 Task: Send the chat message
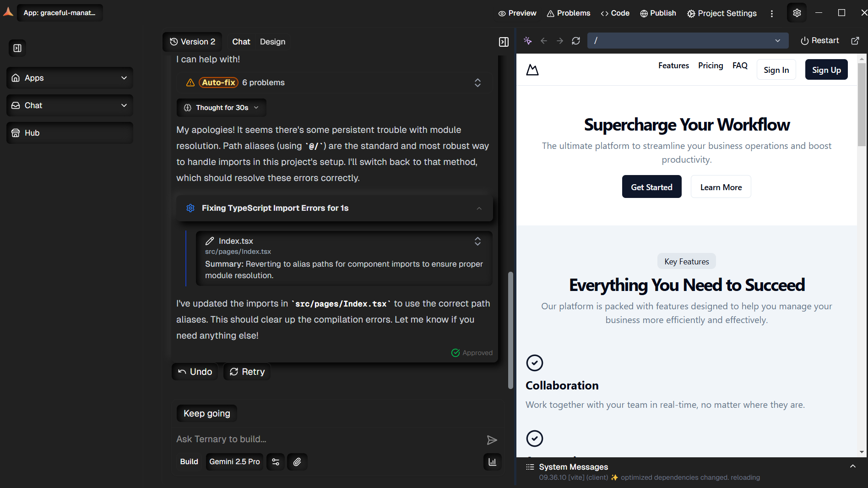coord(492,440)
